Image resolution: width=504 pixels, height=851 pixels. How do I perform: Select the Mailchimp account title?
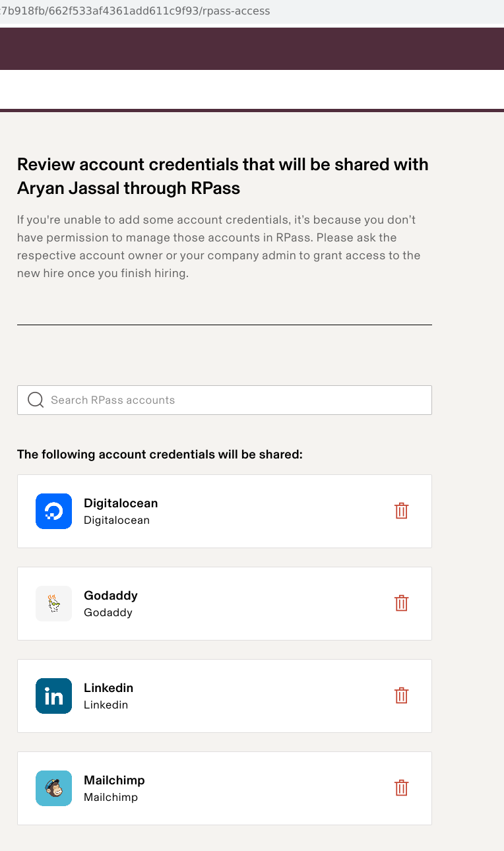click(114, 780)
